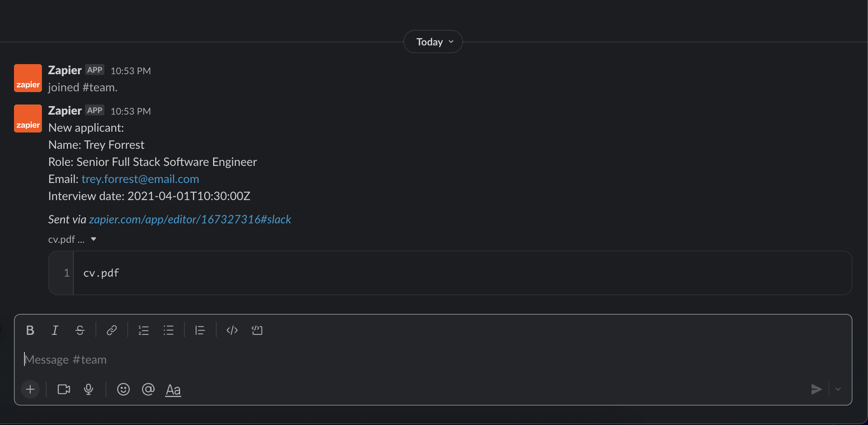Collapse the cv.pdf attachment preview
This screenshot has width=868, height=425.
(x=93, y=239)
